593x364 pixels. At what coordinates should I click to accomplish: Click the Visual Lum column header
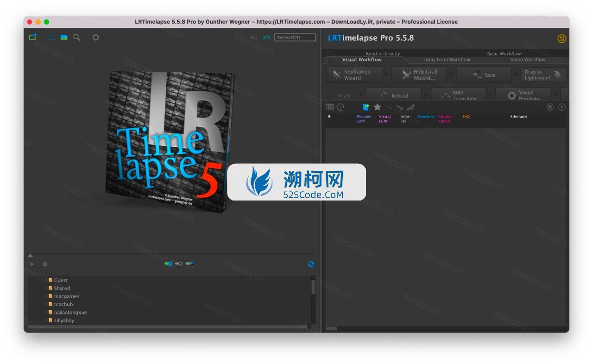[x=385, y=119]
